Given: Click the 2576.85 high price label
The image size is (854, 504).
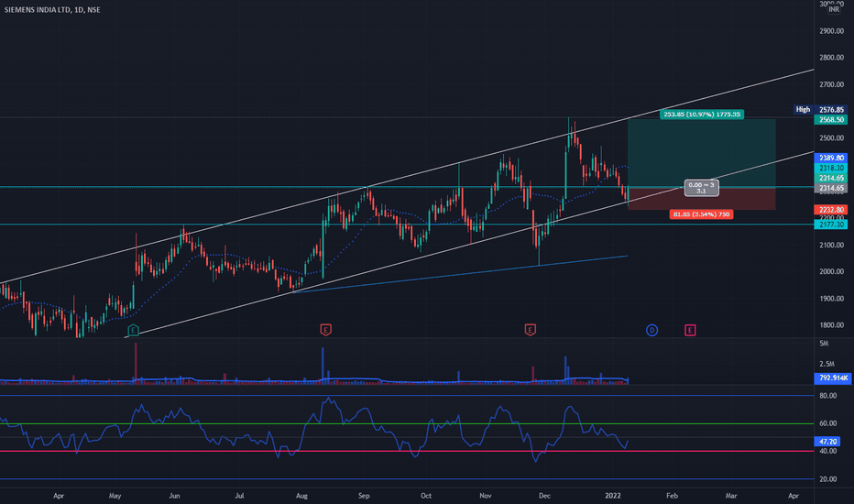Looking at the screenshot, I should tap(831, 110).
